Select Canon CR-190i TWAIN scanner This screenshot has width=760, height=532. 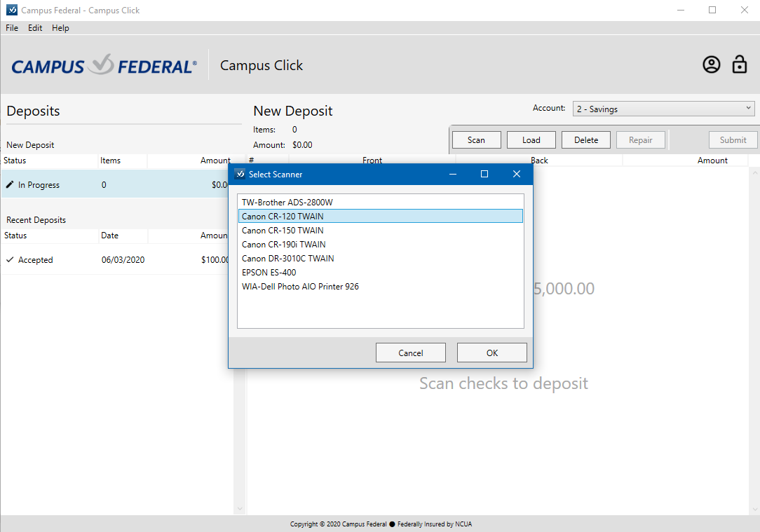pyautogui.click(x=381, y=244)
